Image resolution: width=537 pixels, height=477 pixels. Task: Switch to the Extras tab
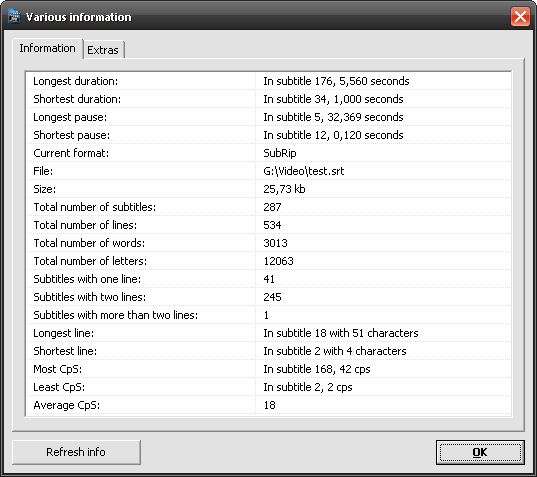coord(103,50)
